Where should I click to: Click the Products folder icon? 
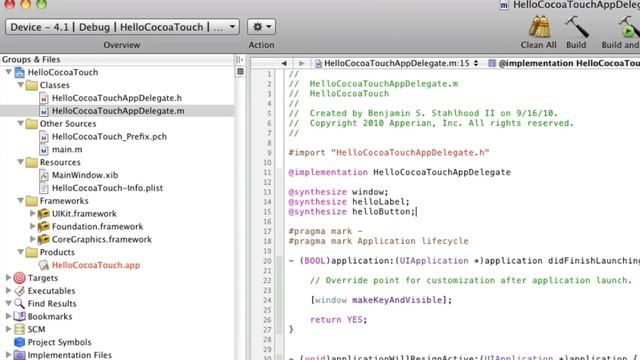point(31,252)
